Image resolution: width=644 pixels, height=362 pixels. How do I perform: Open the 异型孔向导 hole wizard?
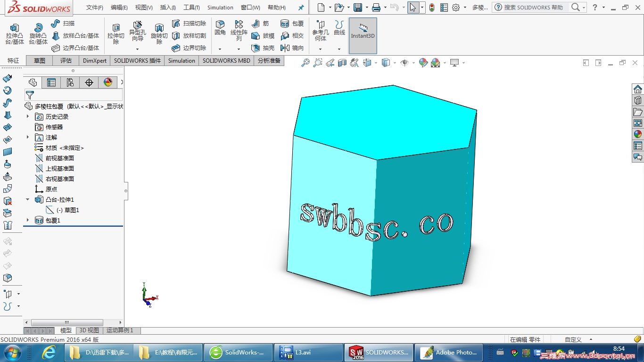(138, 31)
